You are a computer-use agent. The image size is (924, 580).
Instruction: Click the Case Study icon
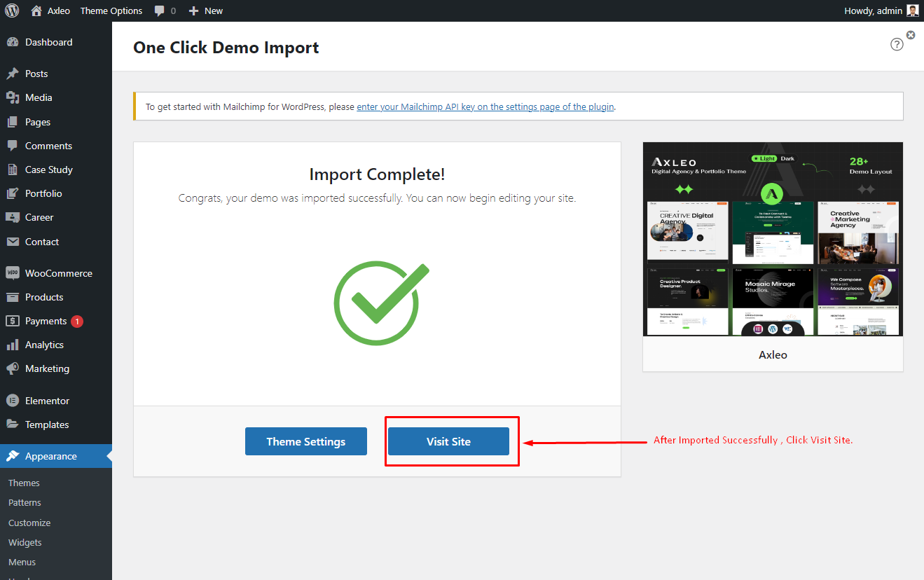coord(13,170)
